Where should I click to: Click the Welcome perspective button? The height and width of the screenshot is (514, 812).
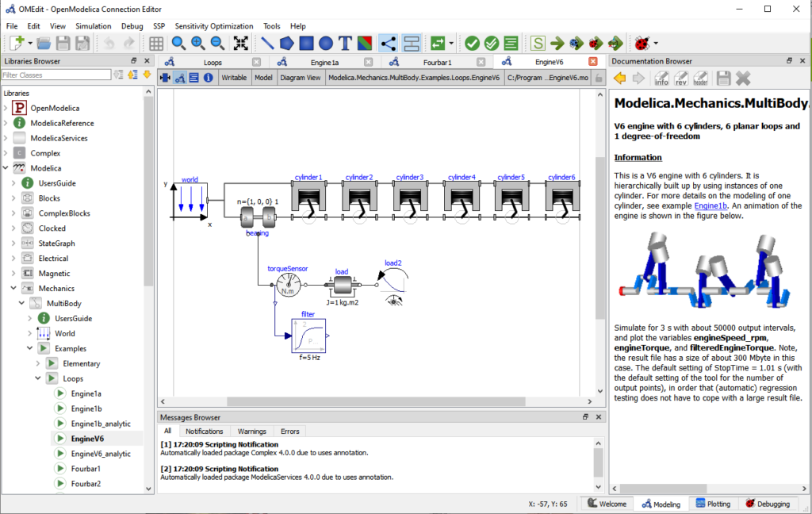[x=607, y=504]
